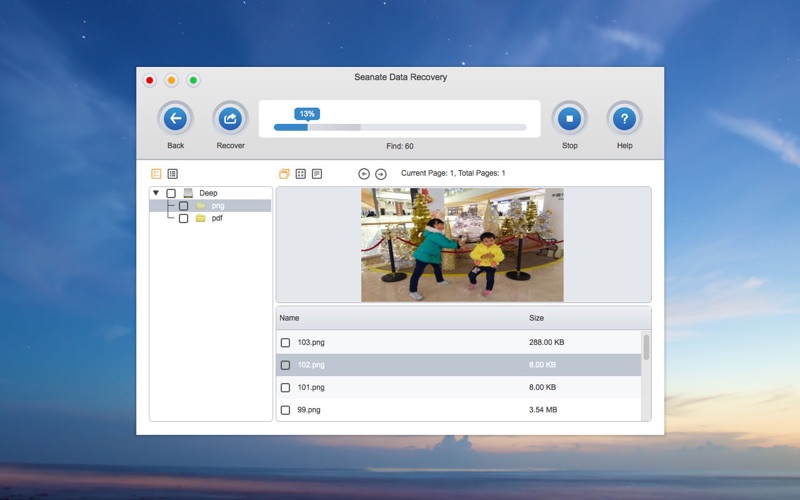The width and height of the screenshot is (800, 500).
Task: Open Help with the question mark icon
Action: tap(624, 120)
